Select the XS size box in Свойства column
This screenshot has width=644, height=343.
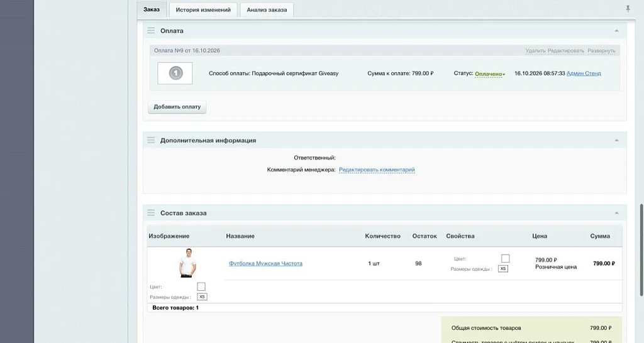coord(502,269)
